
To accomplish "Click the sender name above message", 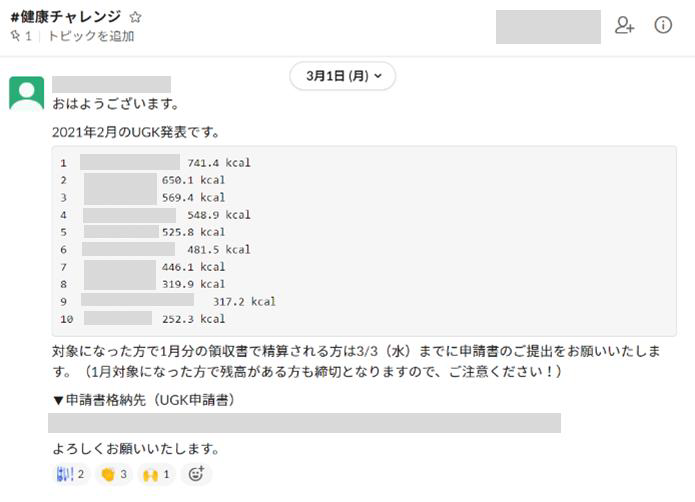I will (x=112, y=84).
